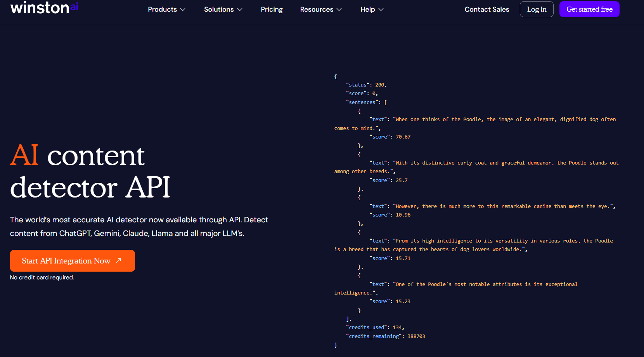Screen dimensions: 644x357
Task: Open the Help menu
Action: point(372,9)
